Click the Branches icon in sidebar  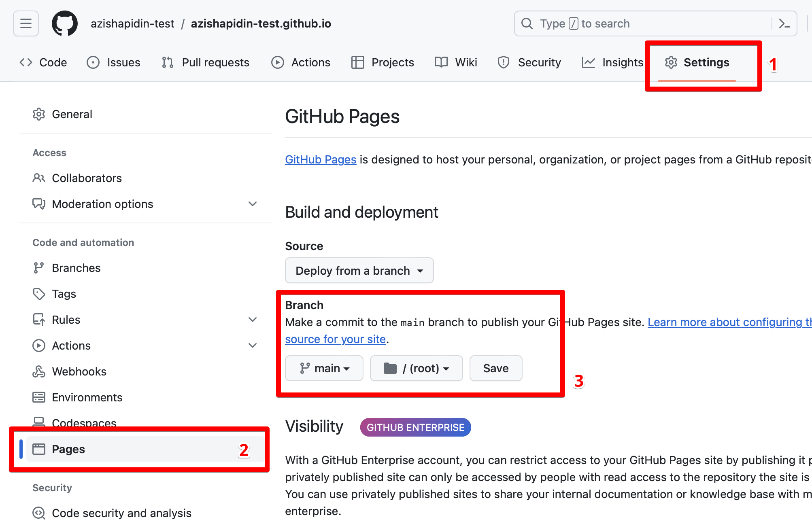39,268
